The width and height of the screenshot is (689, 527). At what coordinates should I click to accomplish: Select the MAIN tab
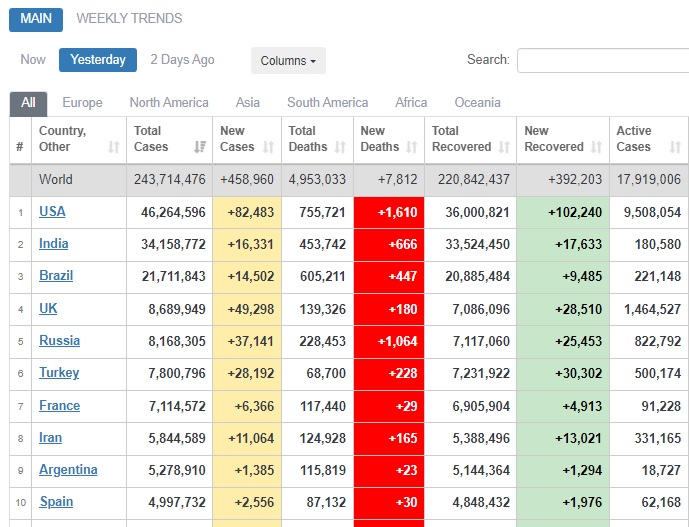(36, 18)
